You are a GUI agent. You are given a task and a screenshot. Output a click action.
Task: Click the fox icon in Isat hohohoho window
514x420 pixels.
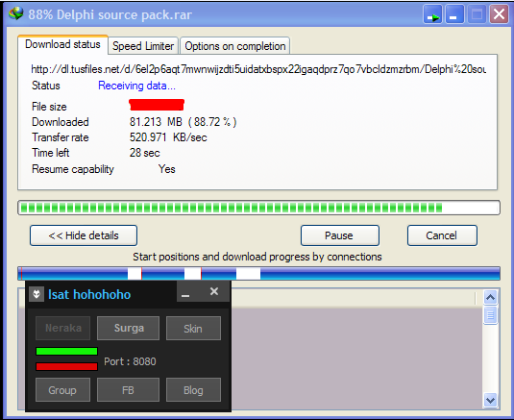[37, 294]
